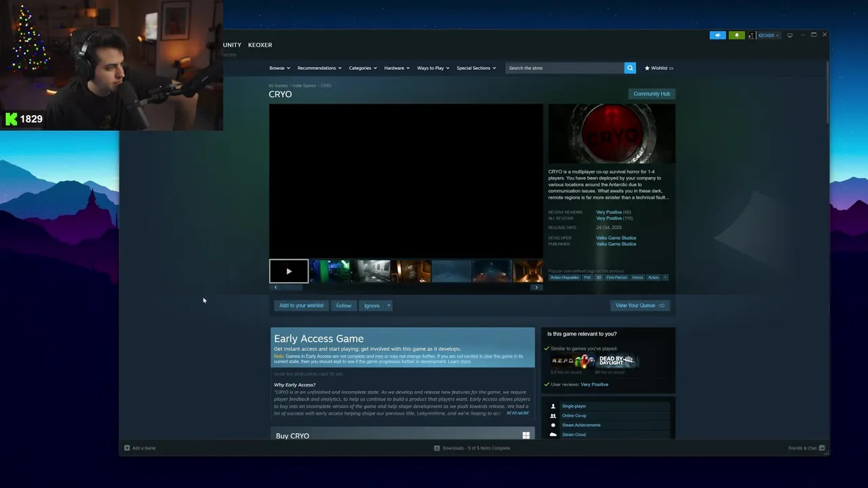Viewport: 868px width, 488px height.
Task: Click the Windows platform icon beside Buy CRYO
Action: (526, 435)
